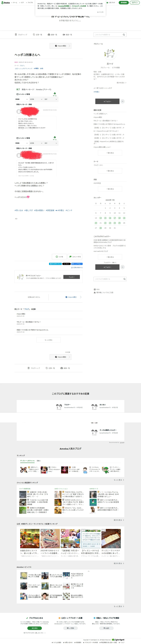The width and height of the screenshot is (141, 644).
Task: Open the lower more options dots beside follow
Action: pyautogui.click(x=122, y=267)
